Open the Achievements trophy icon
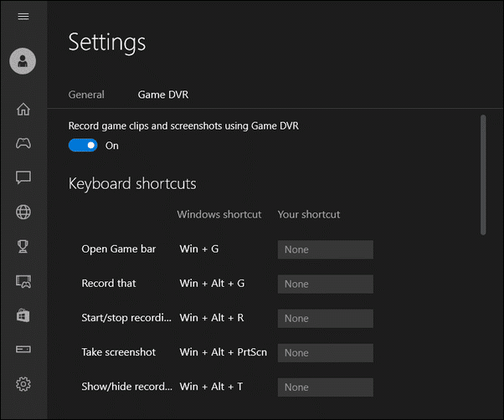Screen dimensions: 504x420 23,246
